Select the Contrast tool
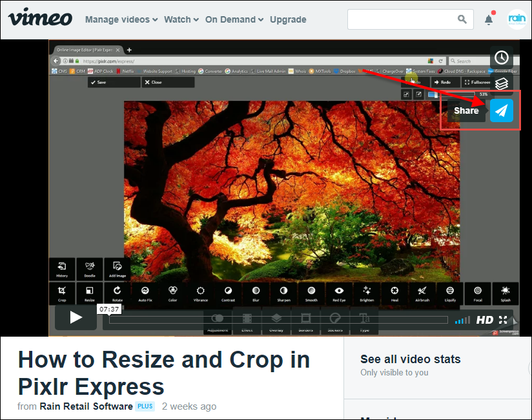Image resolution: width=532 pixels, height=420 pixels. pyautogui.click(x=229, y=294)
